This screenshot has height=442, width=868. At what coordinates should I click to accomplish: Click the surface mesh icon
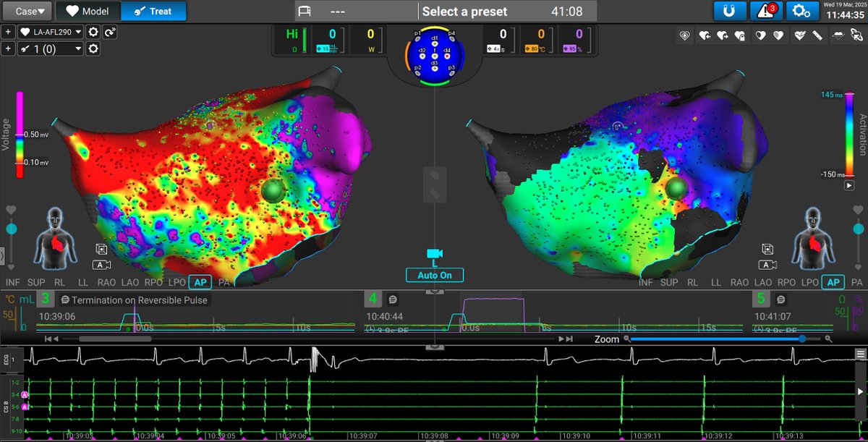(x=837, y=35)
